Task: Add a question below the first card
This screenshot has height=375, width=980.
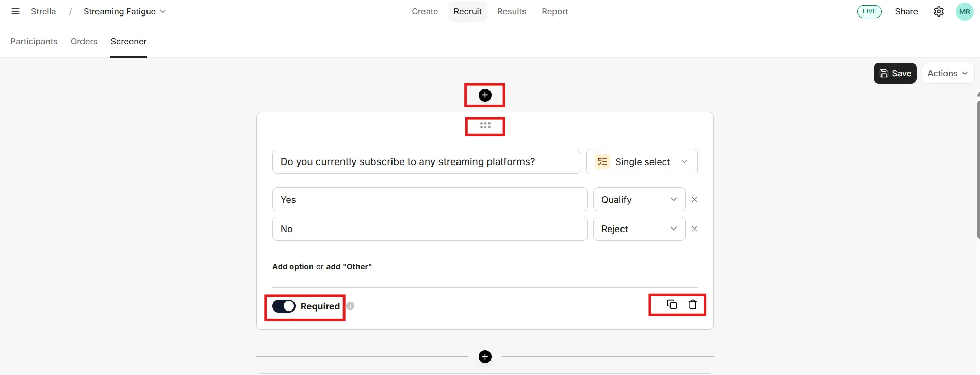Action: [485, 356]
